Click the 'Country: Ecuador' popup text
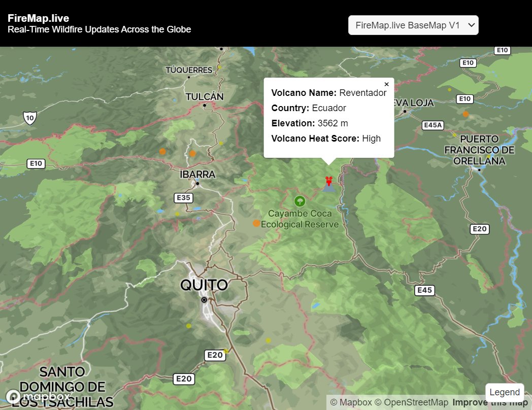This screenshot has width=532, height=410. pos(309,108)
